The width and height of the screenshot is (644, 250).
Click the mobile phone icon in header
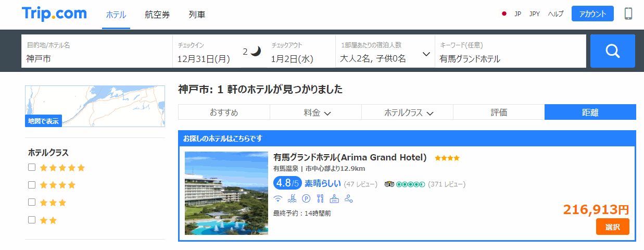pos(628,14)
